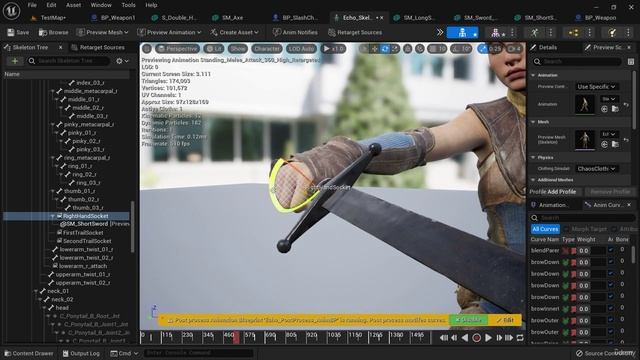
Task: Select the scale gizmo tool in viewport
Action: click(395, 49)
